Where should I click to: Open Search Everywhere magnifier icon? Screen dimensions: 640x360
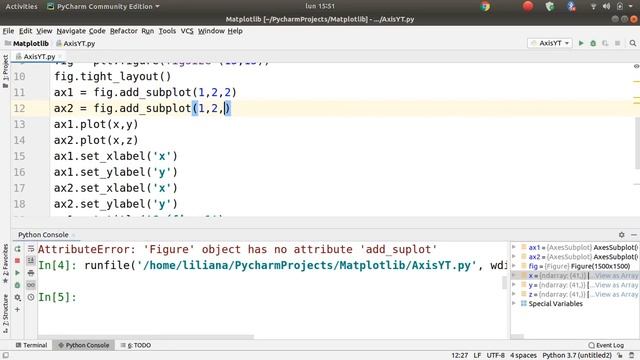click(633, 43)
